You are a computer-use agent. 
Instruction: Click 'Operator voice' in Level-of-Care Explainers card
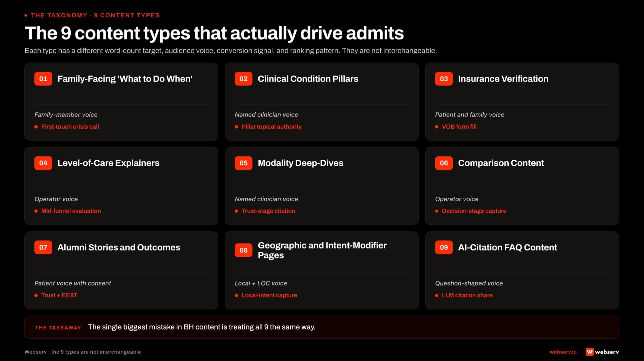[x=56, y=199]
